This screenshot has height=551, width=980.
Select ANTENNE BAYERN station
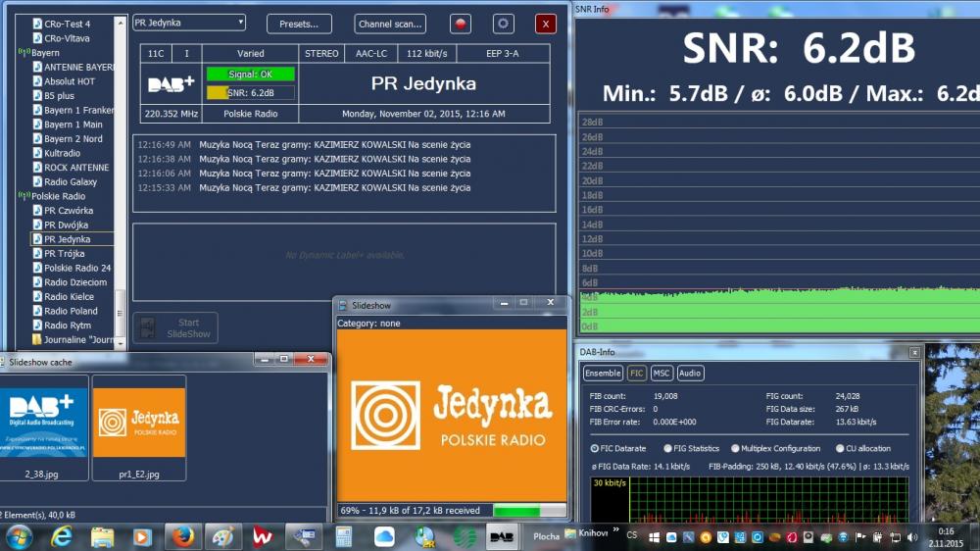78,67
